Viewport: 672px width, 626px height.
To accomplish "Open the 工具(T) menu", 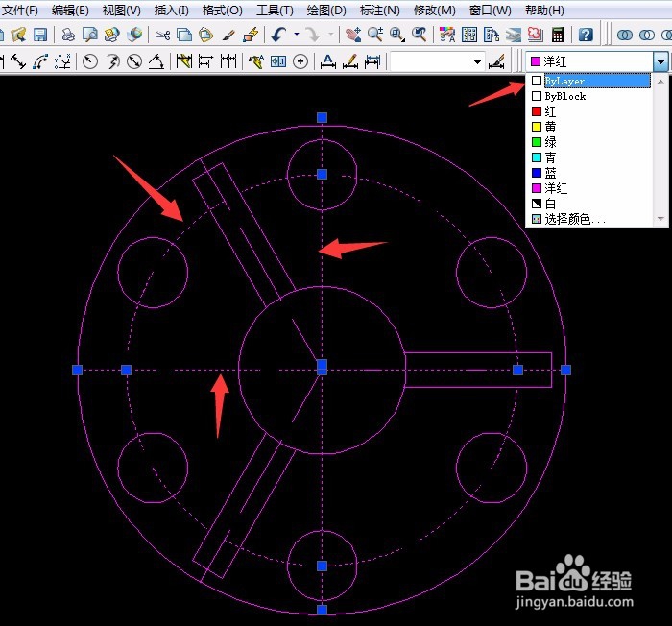I will click(x=275, y=10).
